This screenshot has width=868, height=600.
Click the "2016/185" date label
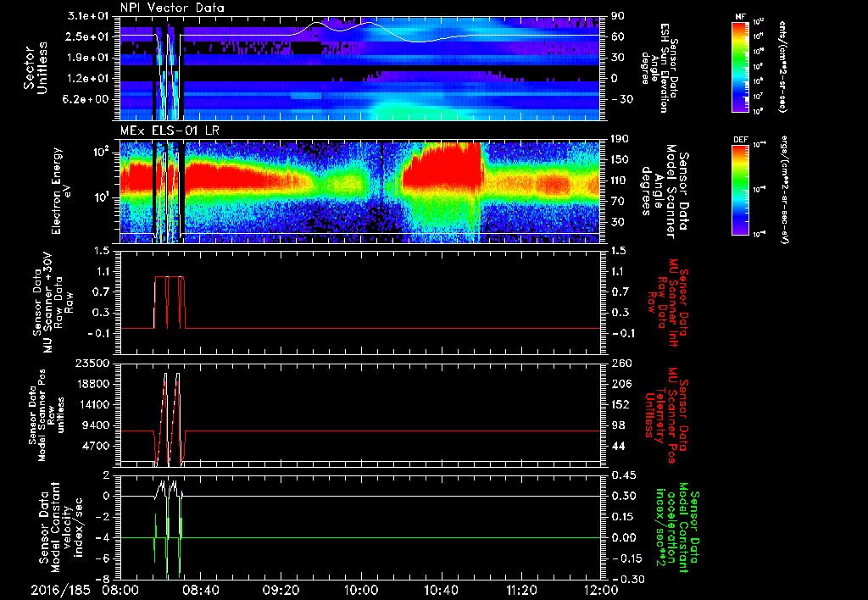[x=60, y=590]
